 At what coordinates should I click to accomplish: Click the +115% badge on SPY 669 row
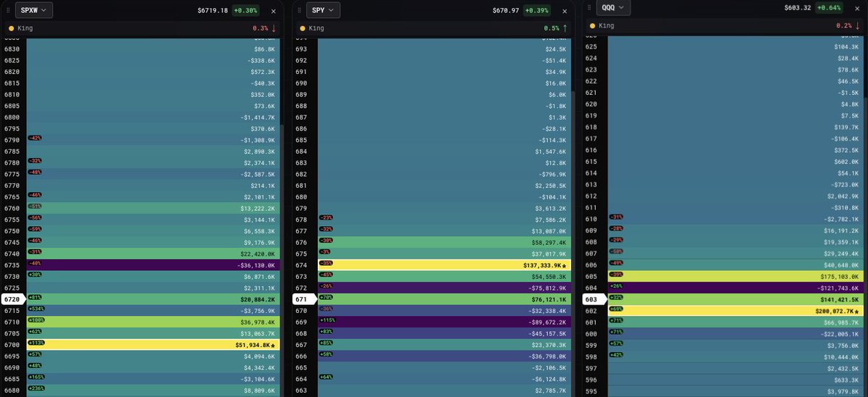[327, 320]
